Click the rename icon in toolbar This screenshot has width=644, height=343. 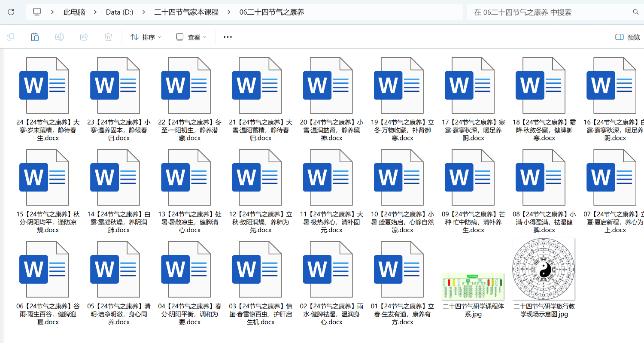tap(59, 37)
